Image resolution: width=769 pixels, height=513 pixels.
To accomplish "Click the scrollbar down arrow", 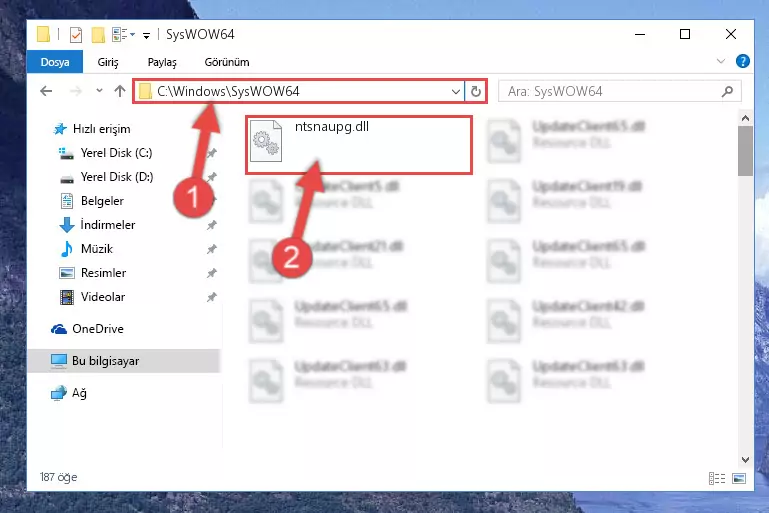I will [x=745, y=460].
